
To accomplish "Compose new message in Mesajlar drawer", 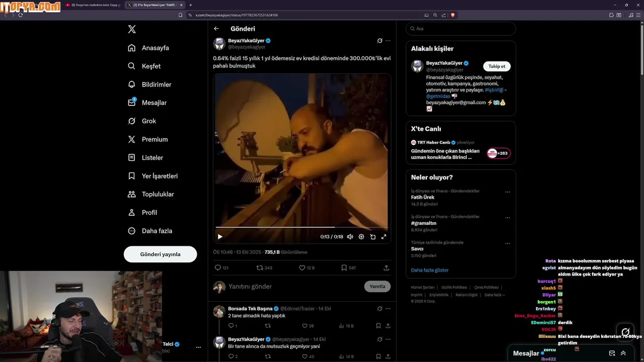I will pos(612,353).
